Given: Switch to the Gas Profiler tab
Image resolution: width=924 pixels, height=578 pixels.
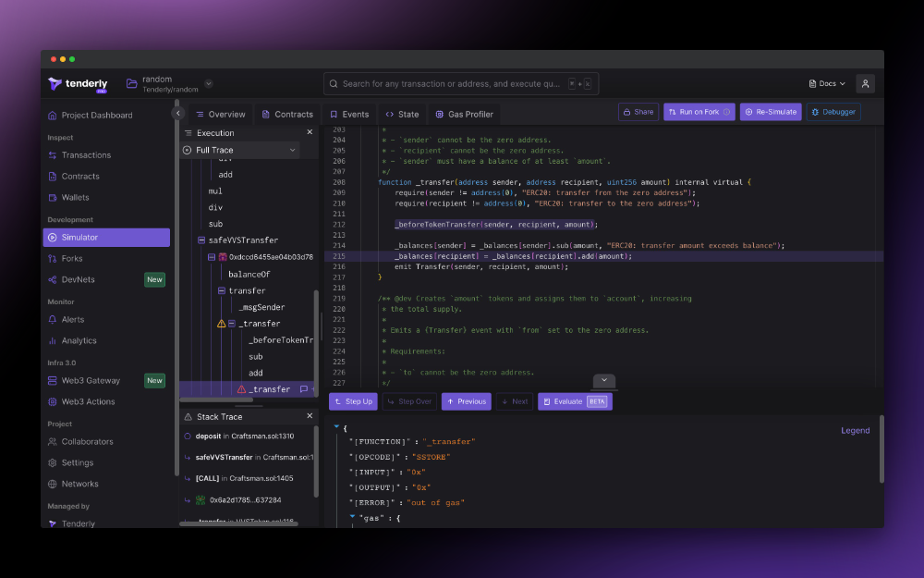Looking at the screenshot, I should [465, 115].
